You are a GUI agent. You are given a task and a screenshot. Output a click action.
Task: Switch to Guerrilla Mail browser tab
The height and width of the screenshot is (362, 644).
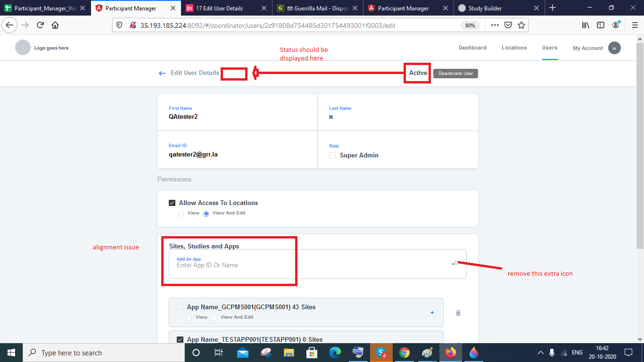318,8
